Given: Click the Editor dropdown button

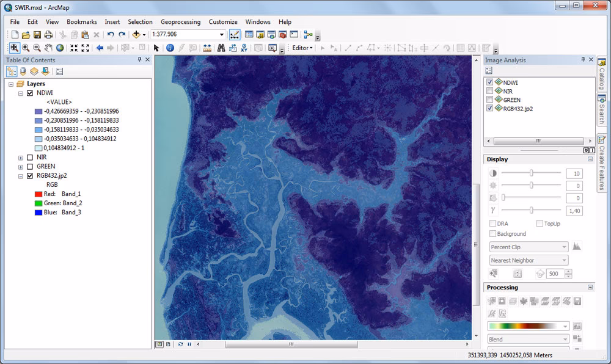Looking at the screenshot, I should click(302, 48).
